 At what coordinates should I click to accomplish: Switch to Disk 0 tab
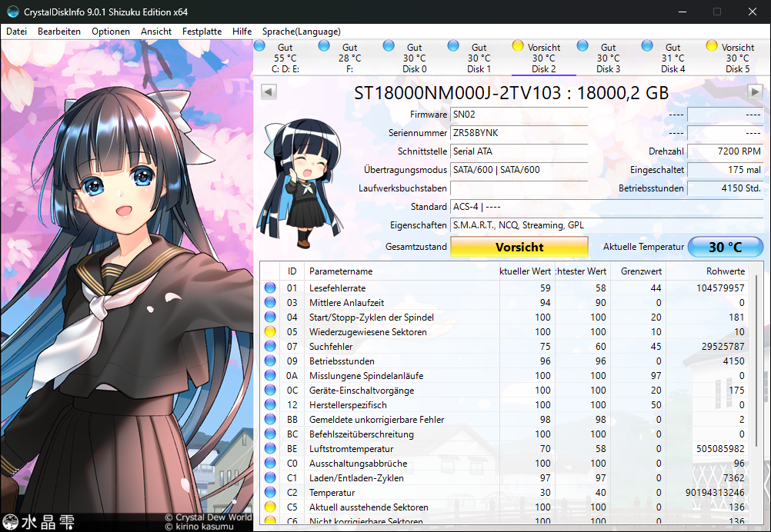pos(415,58)
